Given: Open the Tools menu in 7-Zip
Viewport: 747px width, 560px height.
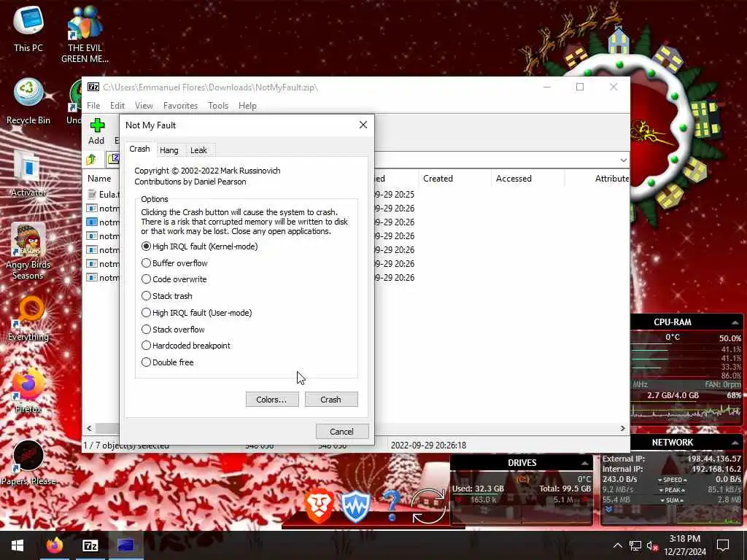Looking at the screenshot, I should 218,106.
